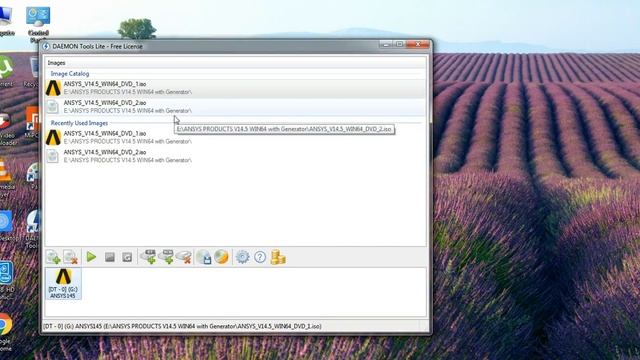Click the gray Unmount stop button
This screenshot has width=640, height=360.
109,257
